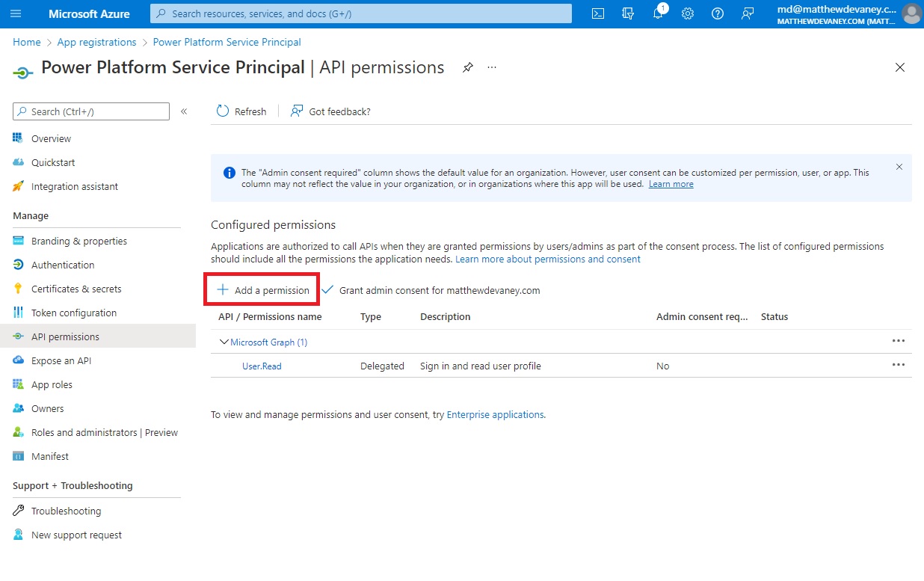Open the portal settings gear icon
The height and width of the screenshot is (581, 924).
pos(688,13)
